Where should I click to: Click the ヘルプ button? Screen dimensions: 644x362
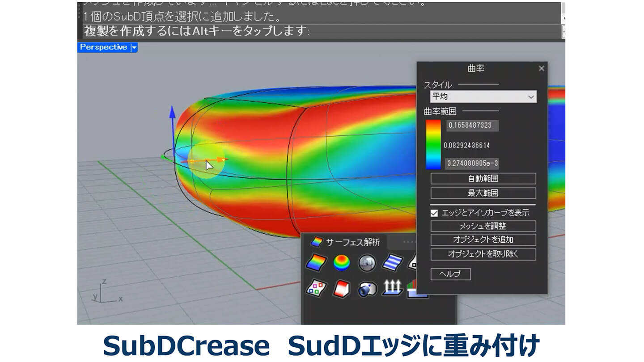click(x=450, y=274)
